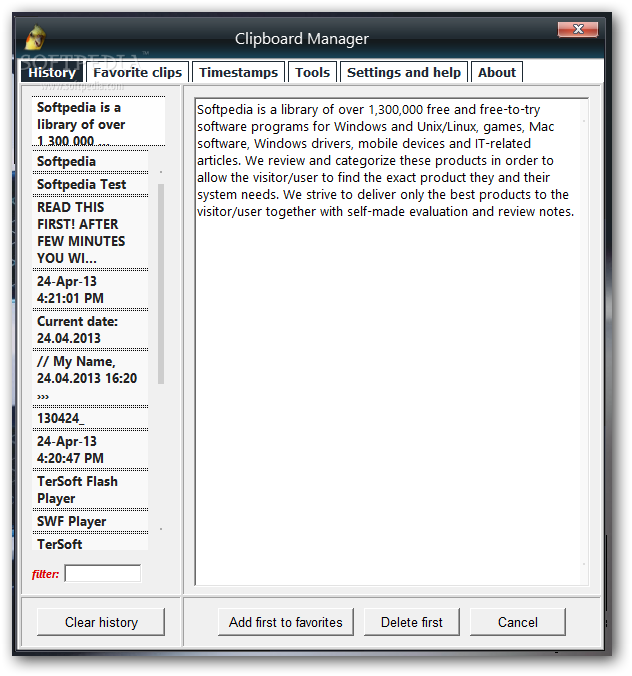
Task: Switch to the History tab
Action: click(52, 72)
